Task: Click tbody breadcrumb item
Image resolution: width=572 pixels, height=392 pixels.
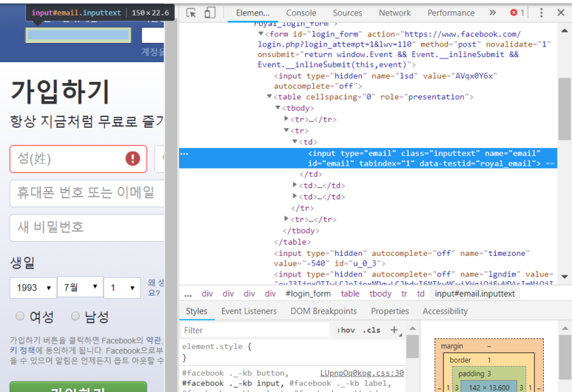Action: click(x=380, y=294)
